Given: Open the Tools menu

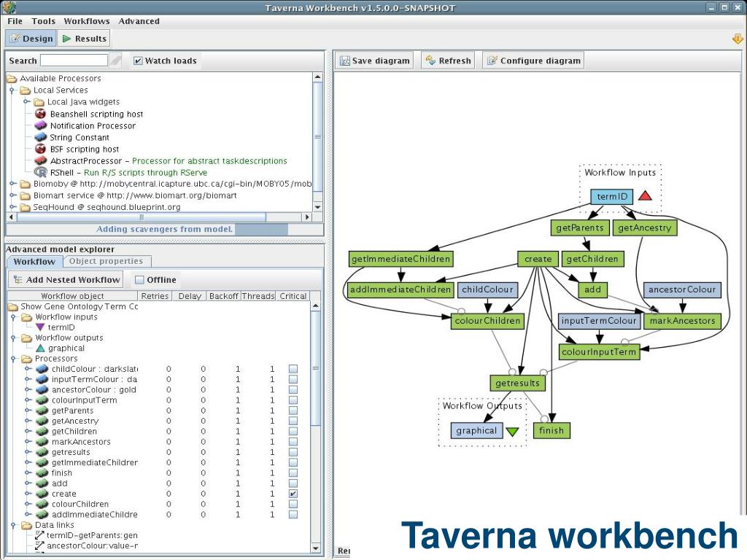Looking at the screenshot, I should point(43,21).
